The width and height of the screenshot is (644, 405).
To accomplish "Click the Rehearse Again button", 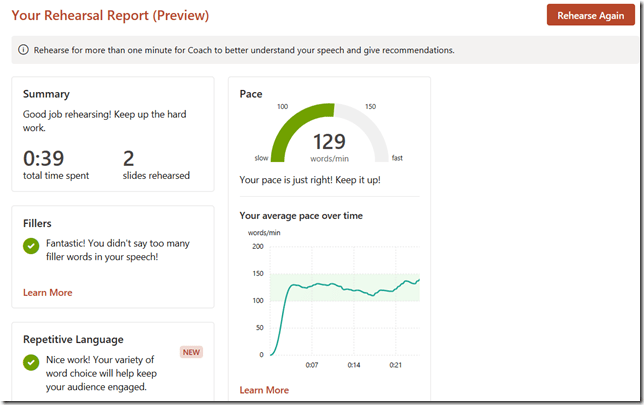I will point(590,16).
